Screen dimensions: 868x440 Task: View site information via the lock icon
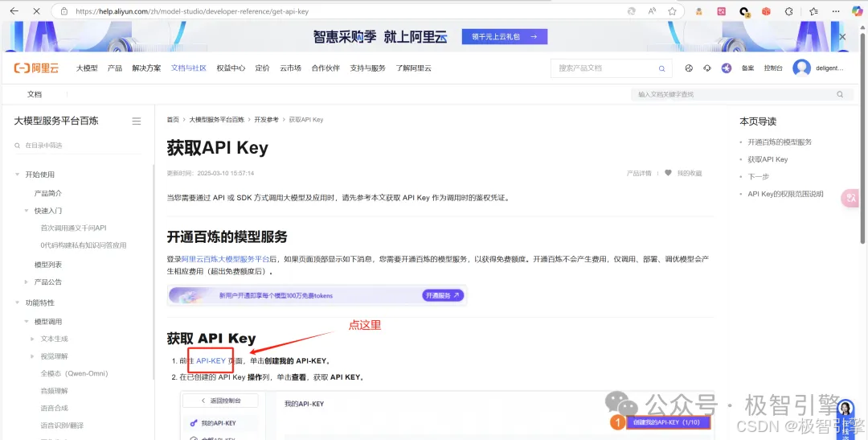point(64,11)
